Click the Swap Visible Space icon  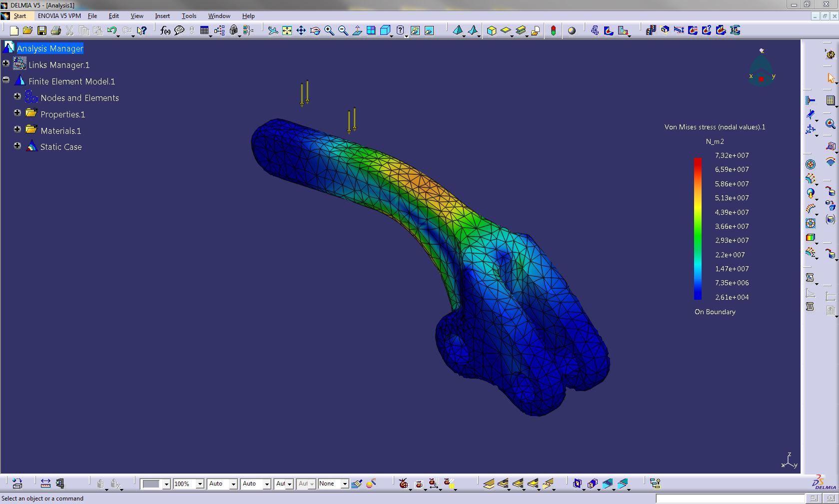point(429,31)
